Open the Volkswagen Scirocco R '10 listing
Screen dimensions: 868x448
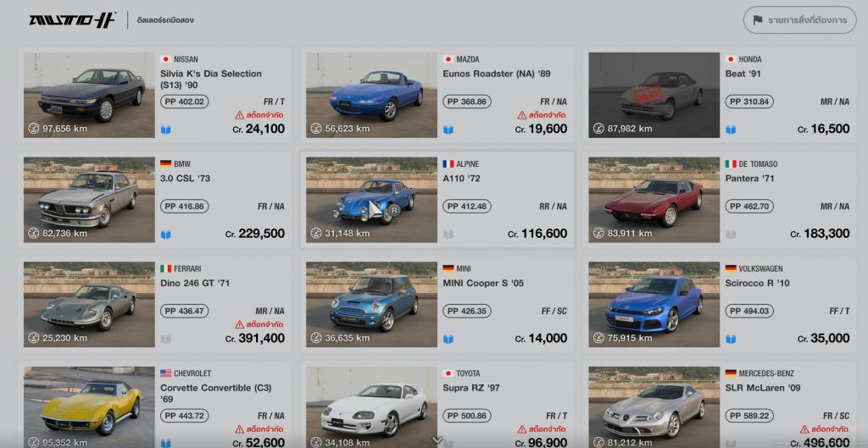click(x=719, y=305)
